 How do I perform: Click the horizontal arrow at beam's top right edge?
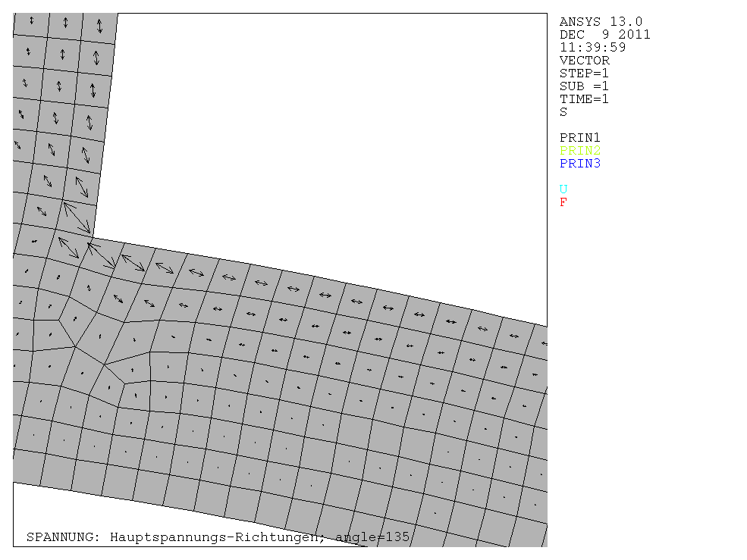click(515, 336)
